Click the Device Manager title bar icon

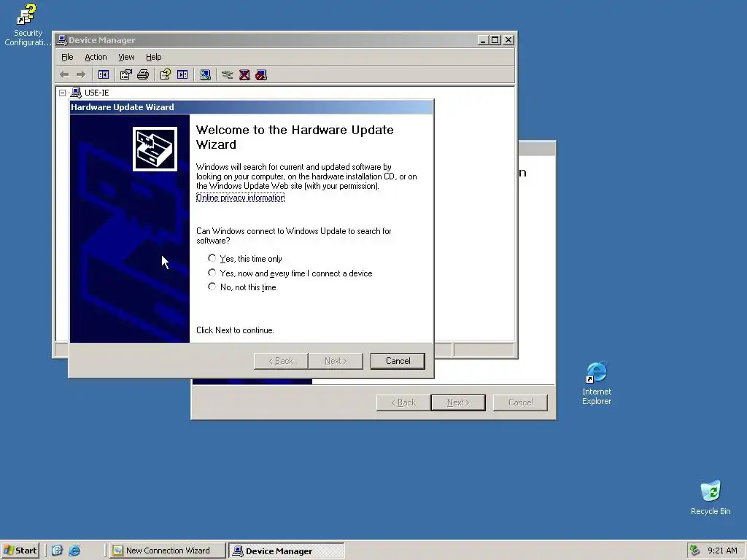pyautogui.click(x=62, y=40)
